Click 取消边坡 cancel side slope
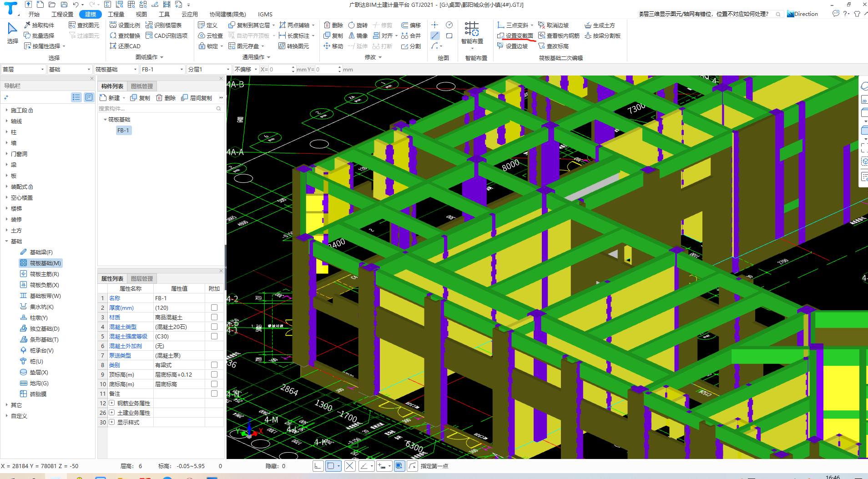Image resolution: width=868 pixels, height=479 pixels. [554, 25]
